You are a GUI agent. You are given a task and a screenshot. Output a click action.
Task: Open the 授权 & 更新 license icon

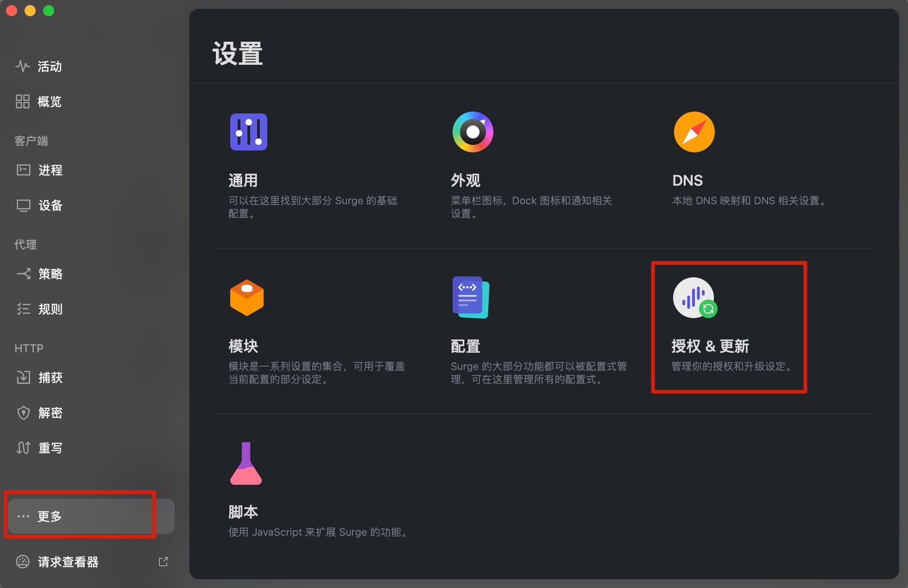point(694,298)
